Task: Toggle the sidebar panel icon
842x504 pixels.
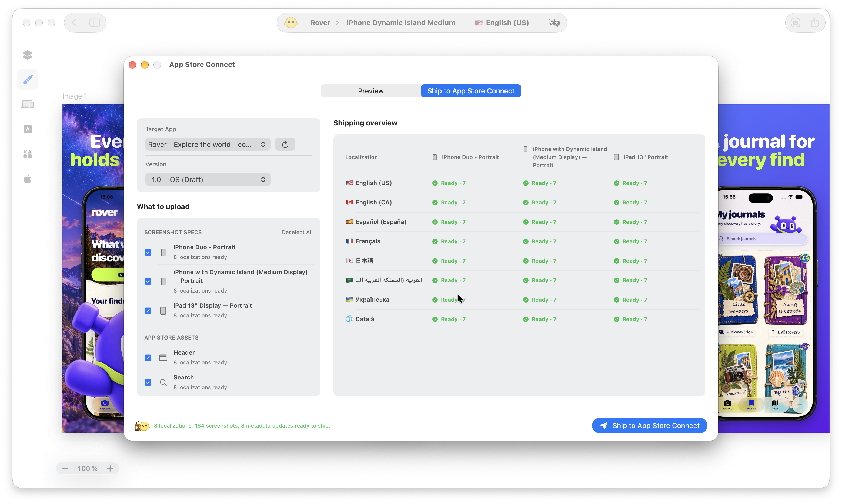Action: pos(95,23)
